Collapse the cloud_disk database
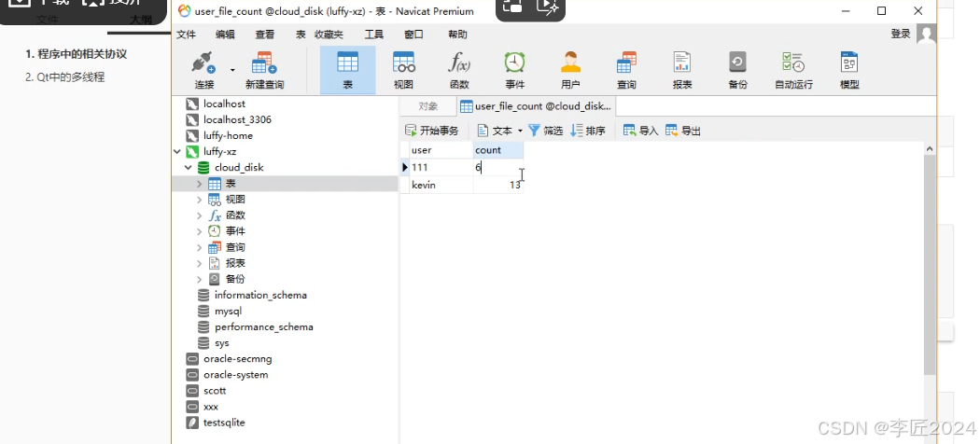This screenshot has width=980, height=444. 189,167
